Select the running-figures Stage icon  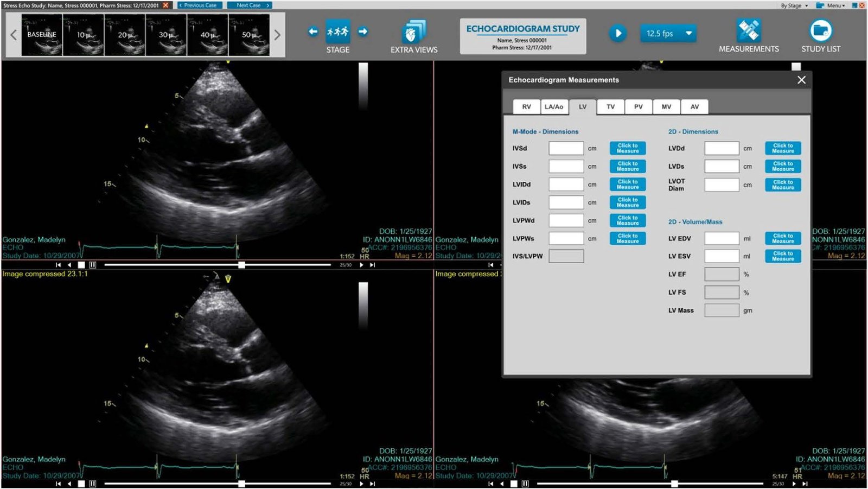[x=337, y=31]
